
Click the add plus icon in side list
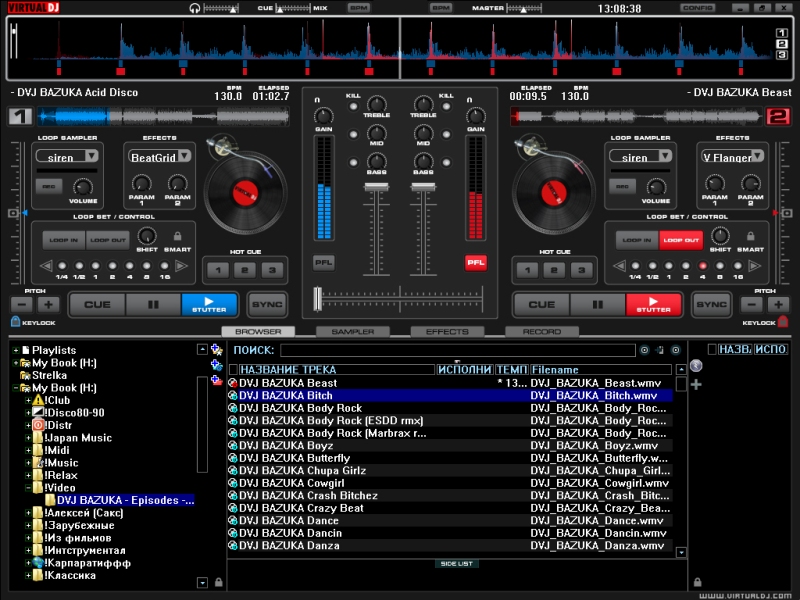click(696, 385)
